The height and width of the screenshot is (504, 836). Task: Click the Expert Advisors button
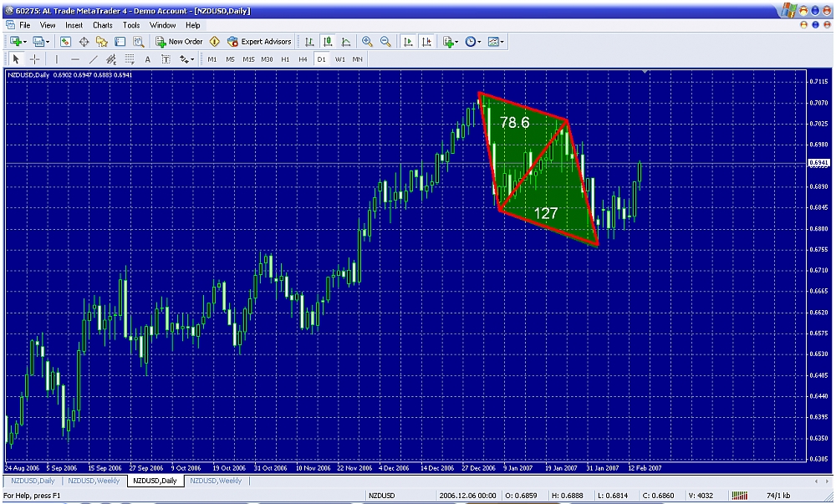(x=259, y=42)
